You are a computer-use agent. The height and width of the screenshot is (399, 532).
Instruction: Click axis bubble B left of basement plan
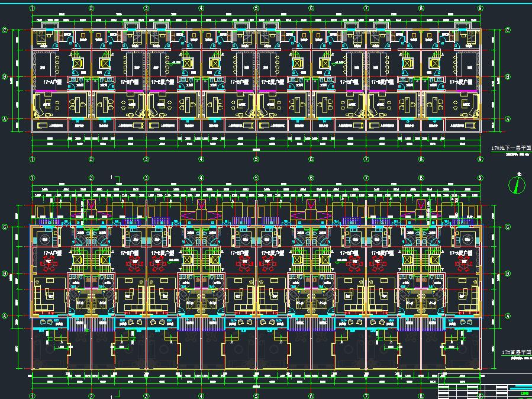pyautogui.click(x=5, y=77)
